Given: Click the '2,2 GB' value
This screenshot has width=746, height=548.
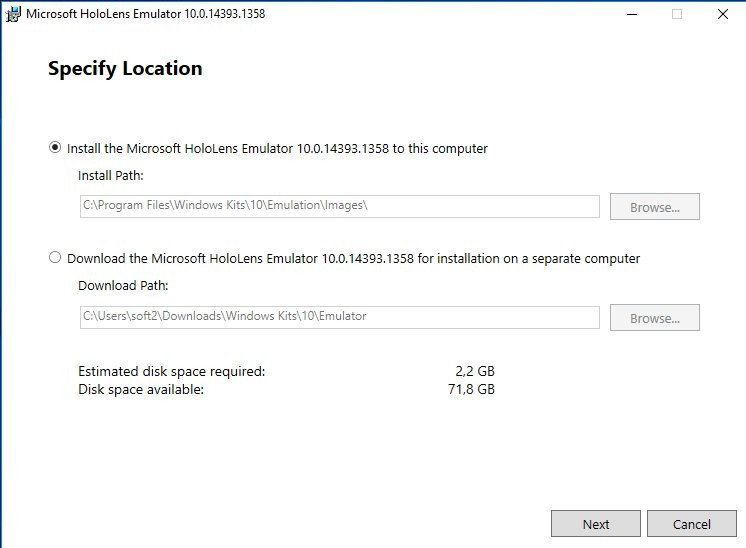Looking at the screenshot, I should (x=475, y=371).
